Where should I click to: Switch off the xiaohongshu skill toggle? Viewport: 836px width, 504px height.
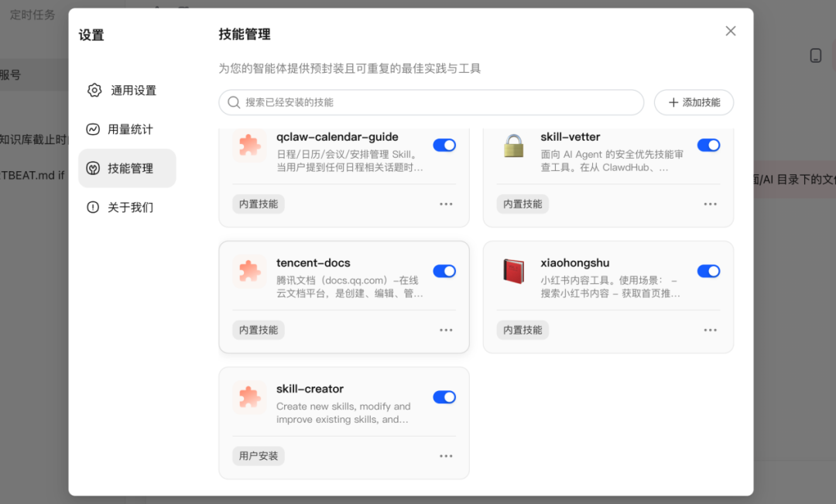[708, 271]
